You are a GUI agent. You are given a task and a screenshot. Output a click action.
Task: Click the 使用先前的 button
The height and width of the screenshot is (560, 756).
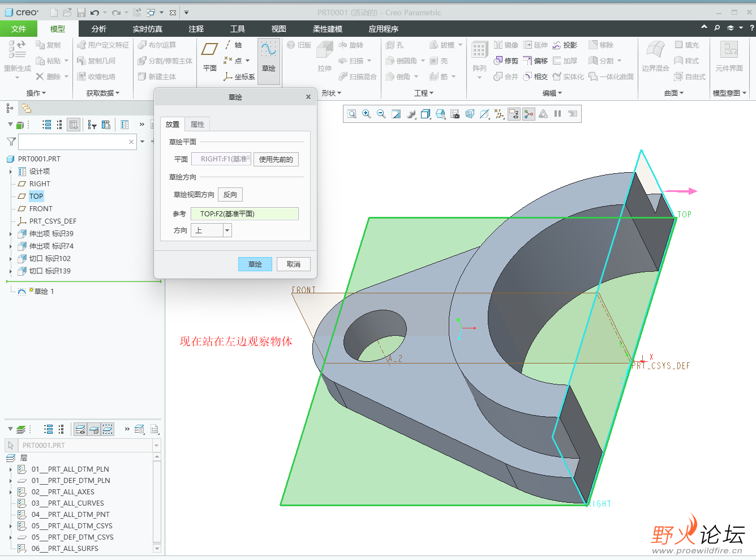(276, 159)
